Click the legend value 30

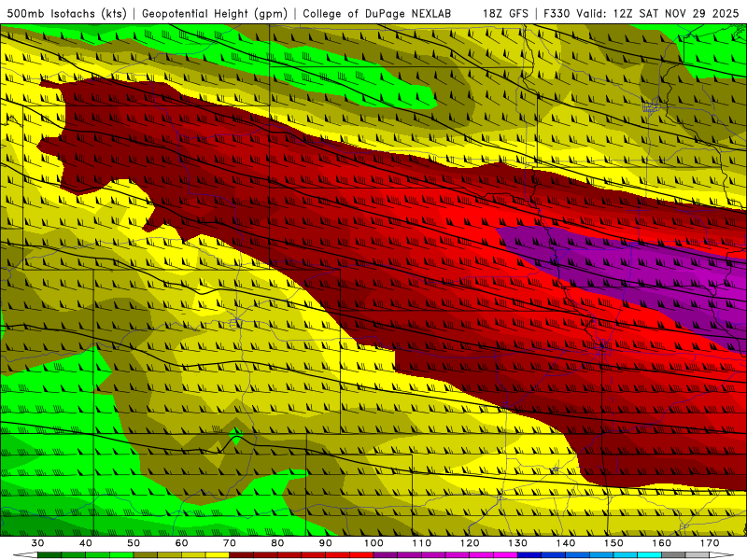tap(37, 543)
